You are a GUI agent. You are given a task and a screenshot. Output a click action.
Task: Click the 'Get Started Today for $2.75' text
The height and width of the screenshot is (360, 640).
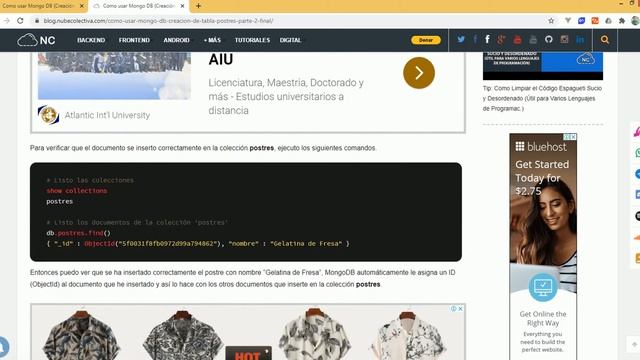(x=542, y=178)
